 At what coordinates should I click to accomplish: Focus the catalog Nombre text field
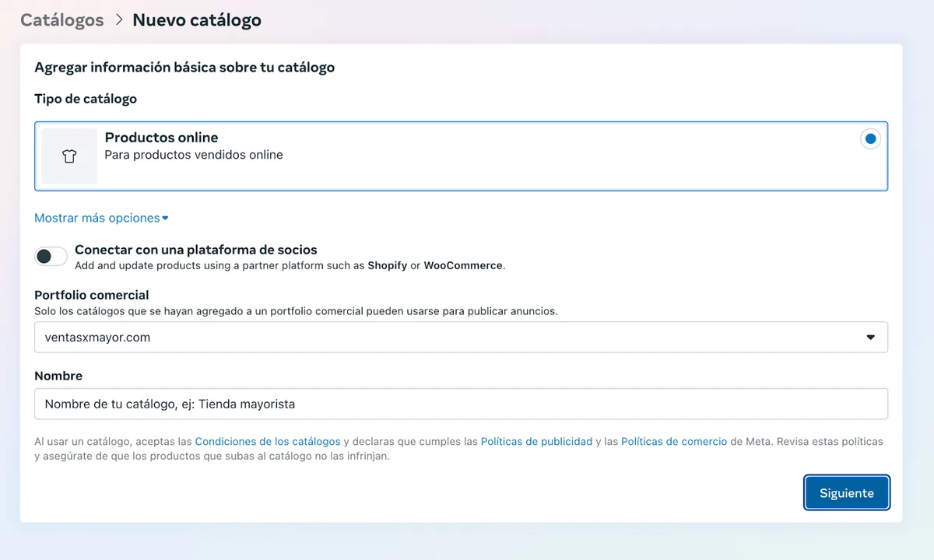click(461, 404)
